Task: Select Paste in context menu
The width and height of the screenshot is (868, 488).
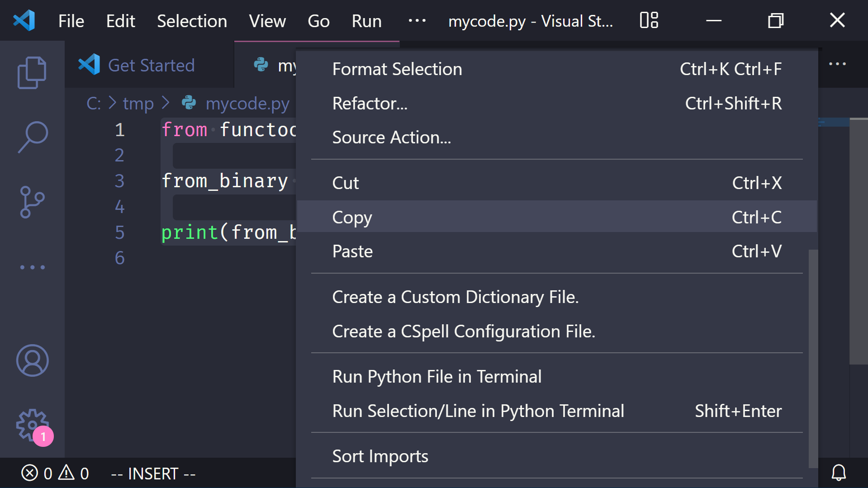Action: 557,251
